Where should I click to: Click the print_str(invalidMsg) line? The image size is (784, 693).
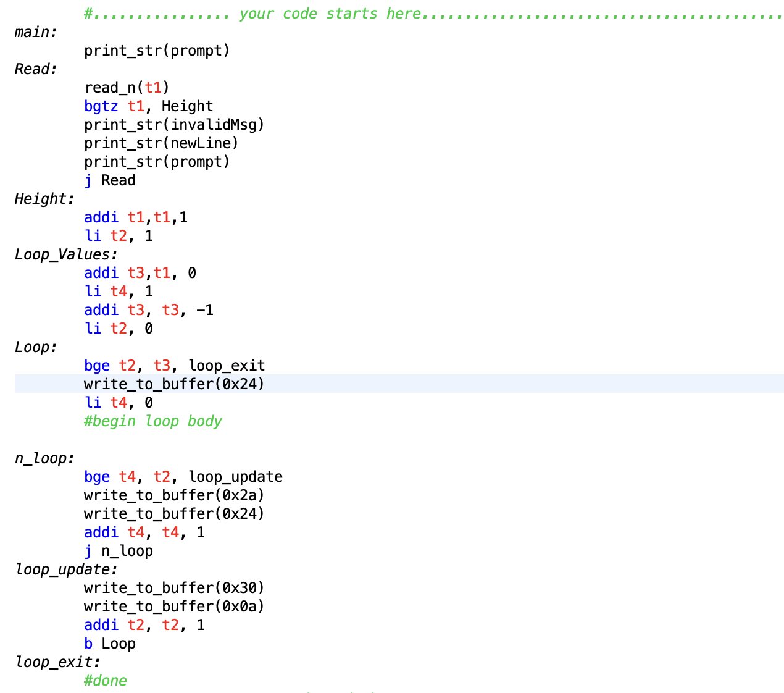174,124
